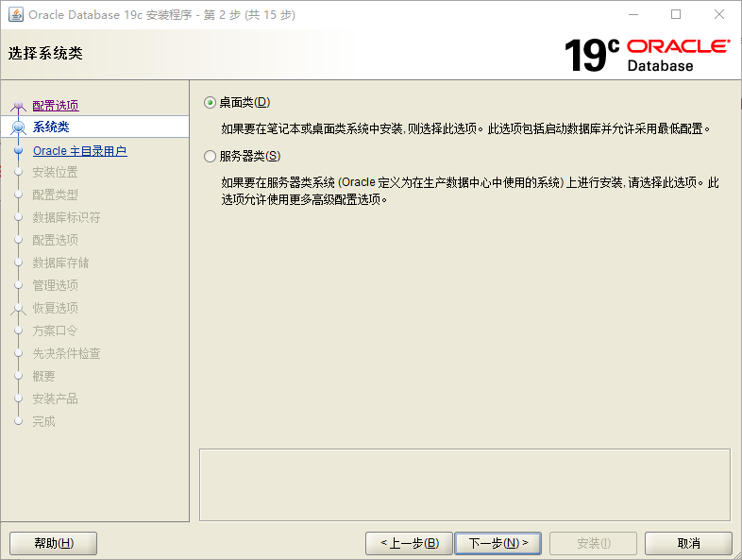
Task: Click the 方案口令 step label
Action: 55,331
